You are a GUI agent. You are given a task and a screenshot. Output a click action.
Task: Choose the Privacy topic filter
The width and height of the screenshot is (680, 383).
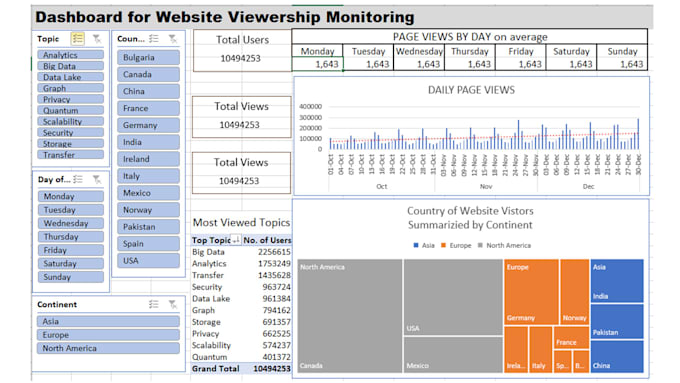(x=70, y=99)
